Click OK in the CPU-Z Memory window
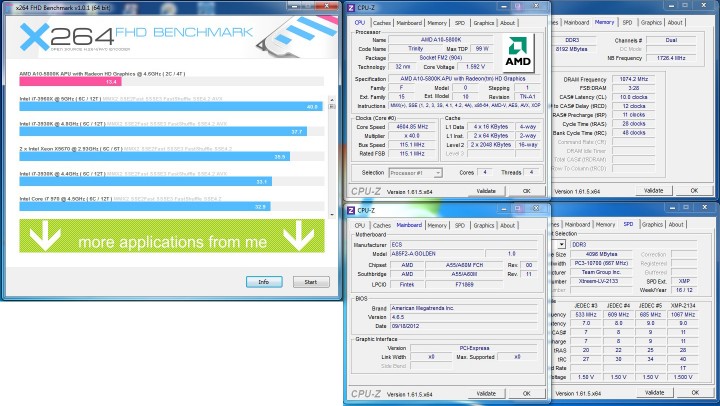 (x=694, y=190)
